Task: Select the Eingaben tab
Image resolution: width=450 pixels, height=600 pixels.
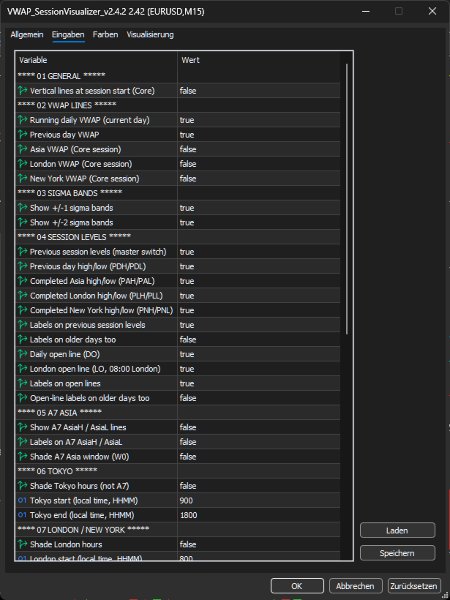Action: click(68, 35)
